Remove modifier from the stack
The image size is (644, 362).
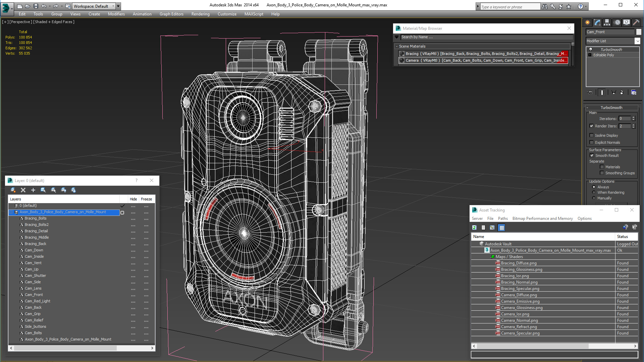622,93
